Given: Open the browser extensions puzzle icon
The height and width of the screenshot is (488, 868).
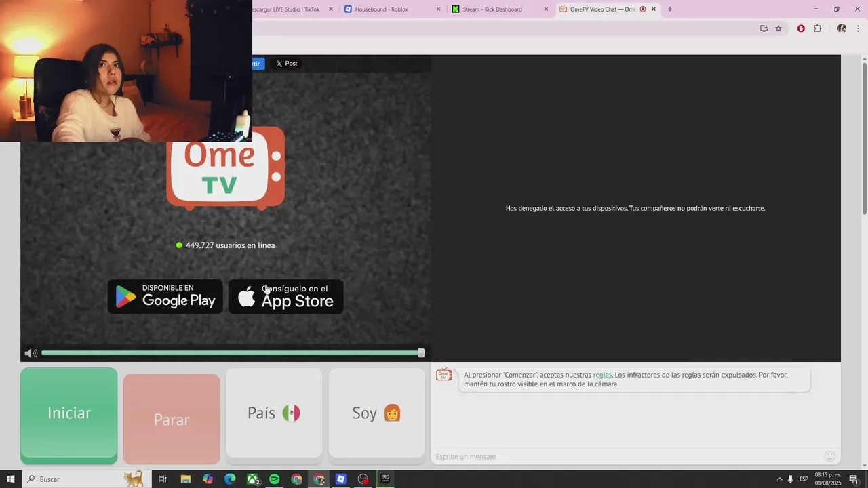Looking at the screenshot, I should (817, 28).
